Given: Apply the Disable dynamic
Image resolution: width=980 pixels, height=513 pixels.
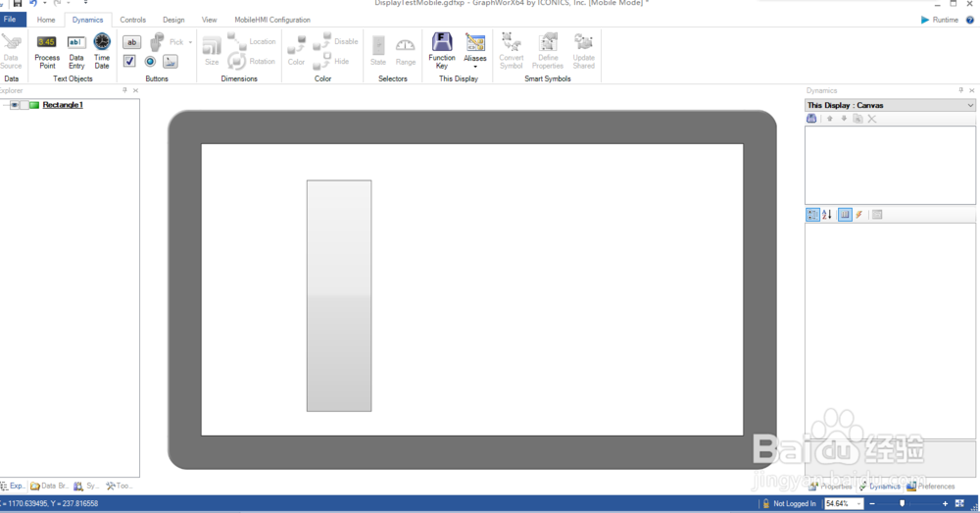Looking at the screenshot, I should click(335, 41).
